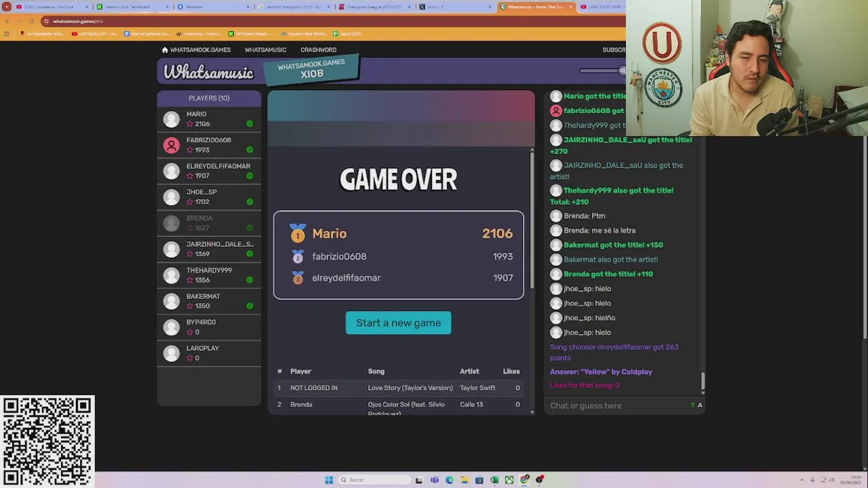Click the green ready checkmark on MARIO's row
This screenshot has width=868, height=488.
pos(250,124)
